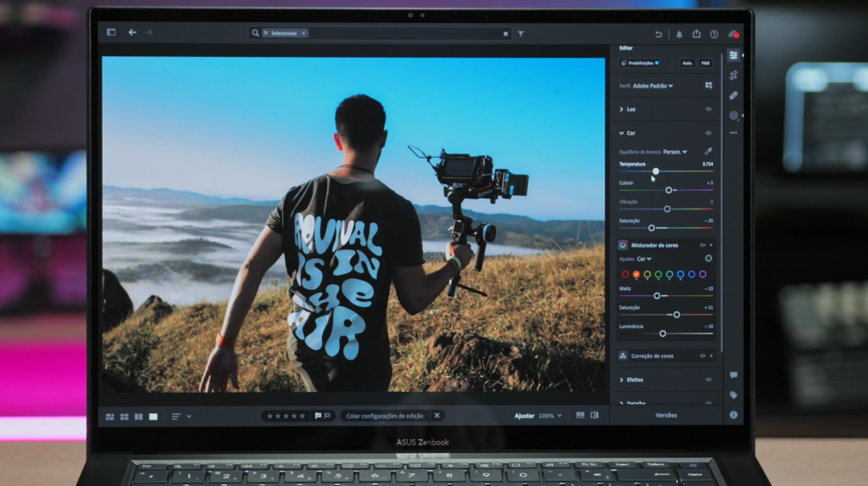Screen dimensions: 868x486
Task: Toggle eye for Misturador de cores
Action: (x=703, y=245)
